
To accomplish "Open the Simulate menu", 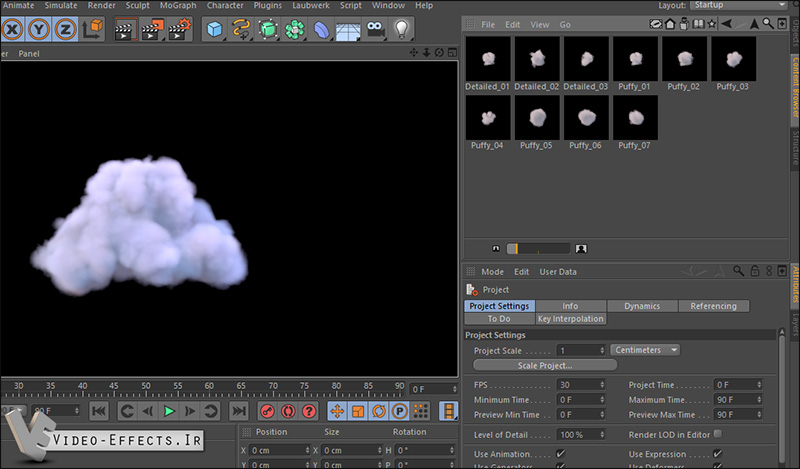I will tap(61, 5).
